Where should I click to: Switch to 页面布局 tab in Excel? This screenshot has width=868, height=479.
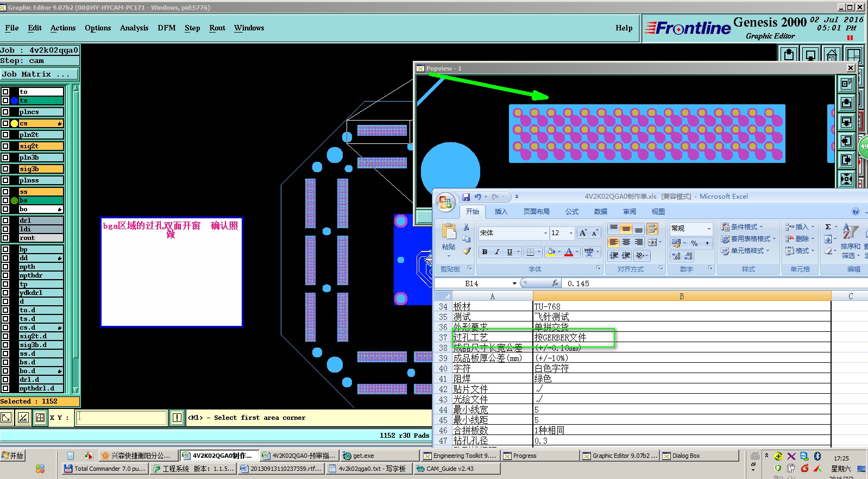click(537, 212)
